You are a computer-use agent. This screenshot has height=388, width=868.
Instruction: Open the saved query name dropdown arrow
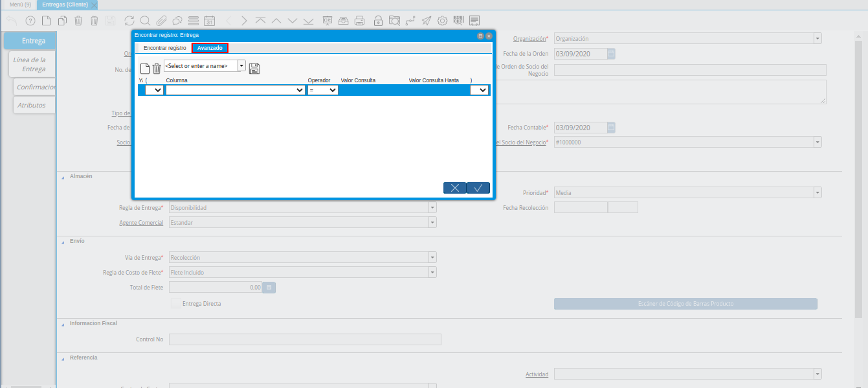[242, 65]
